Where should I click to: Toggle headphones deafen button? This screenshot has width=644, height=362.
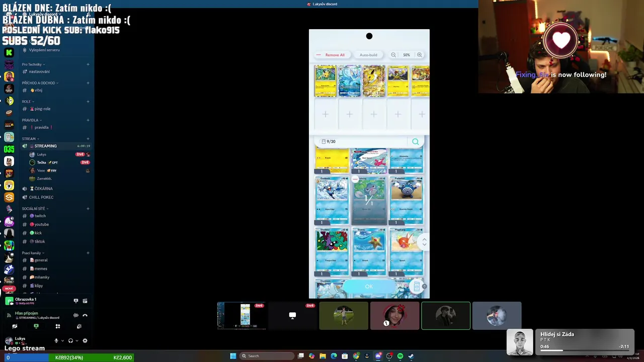70,340
